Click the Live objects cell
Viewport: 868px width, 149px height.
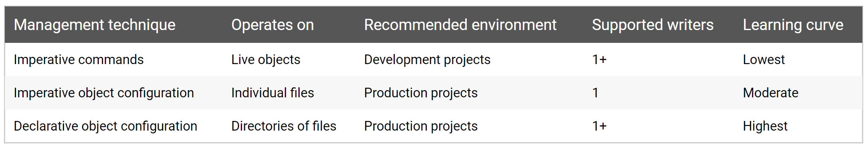(x=266, y=60)
